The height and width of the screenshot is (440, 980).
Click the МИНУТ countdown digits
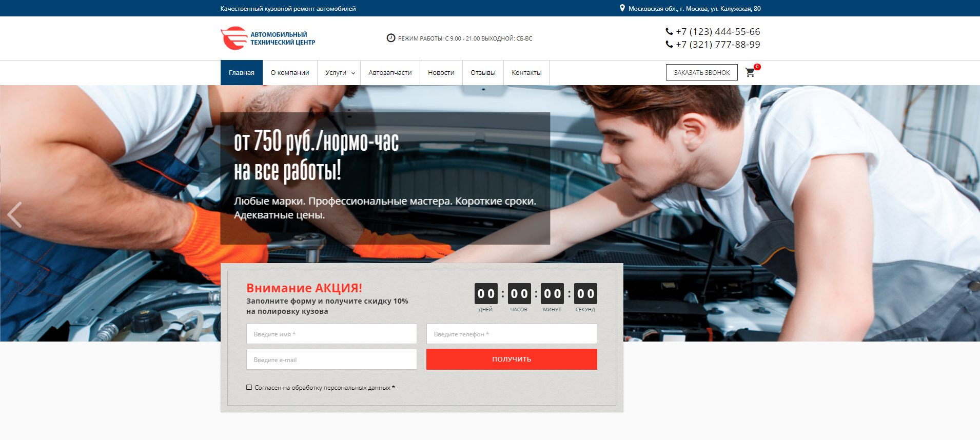tap(553, 293)
